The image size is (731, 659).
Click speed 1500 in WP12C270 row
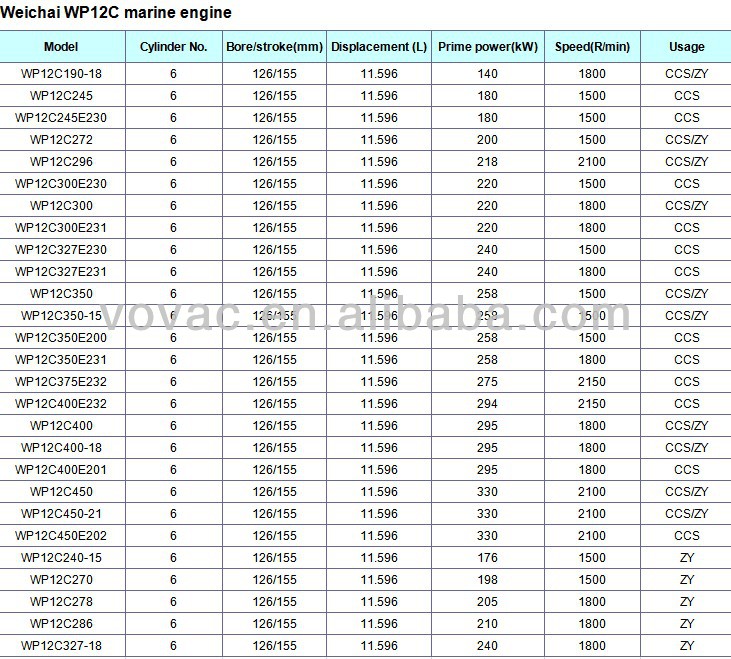coord(592,579)
